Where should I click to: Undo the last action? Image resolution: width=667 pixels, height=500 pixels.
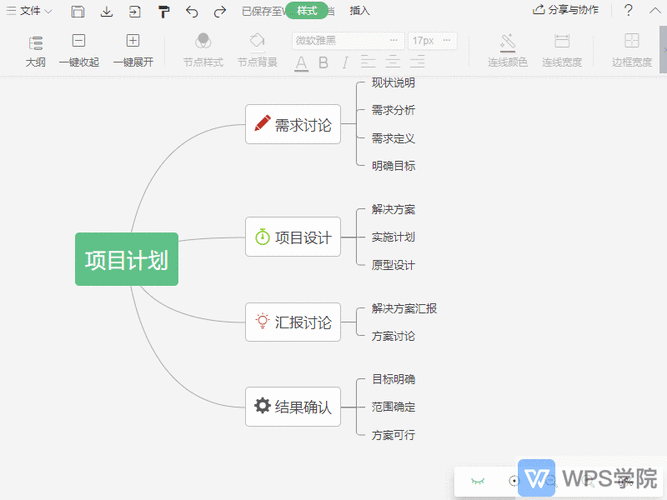(x=192, y=11)
